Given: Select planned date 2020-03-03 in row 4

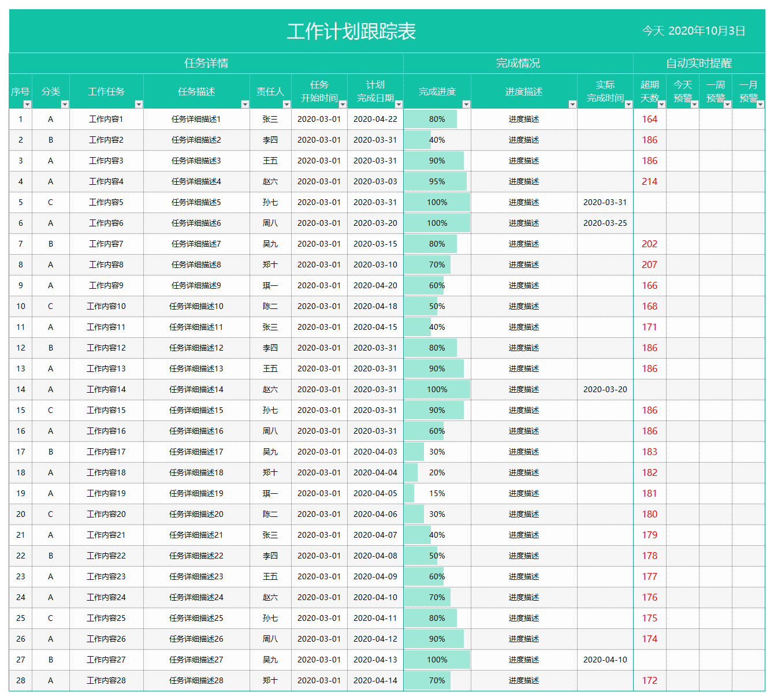Looking at the screenshot, I should click(x=375, y=181).
